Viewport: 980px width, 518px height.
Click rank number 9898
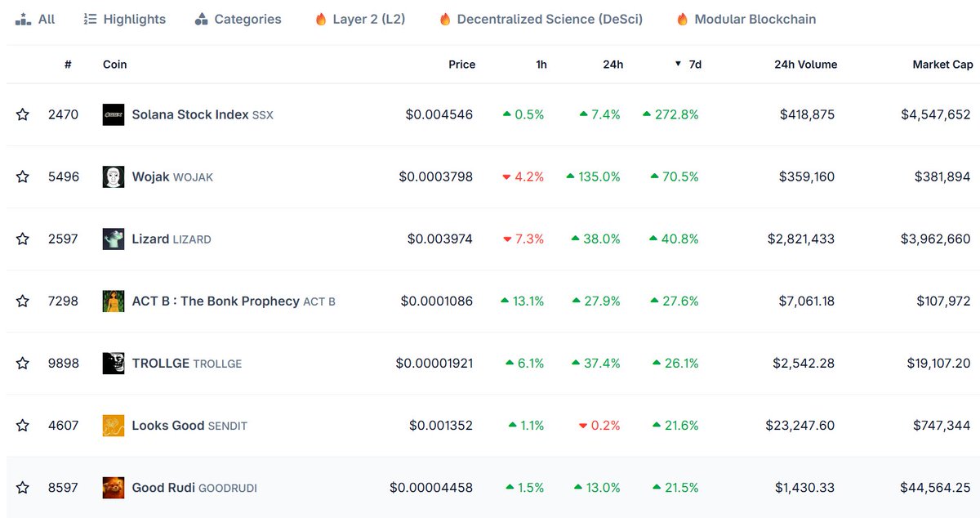click(x=64, y=363)
